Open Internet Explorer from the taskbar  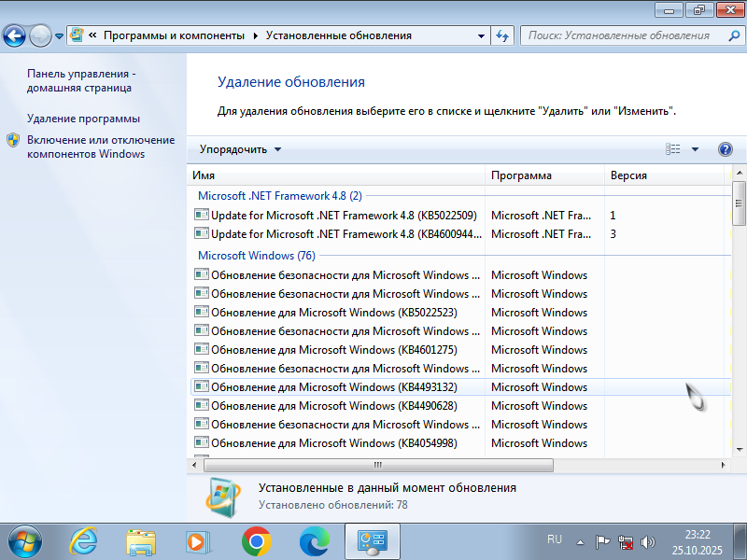coord(85,540)
